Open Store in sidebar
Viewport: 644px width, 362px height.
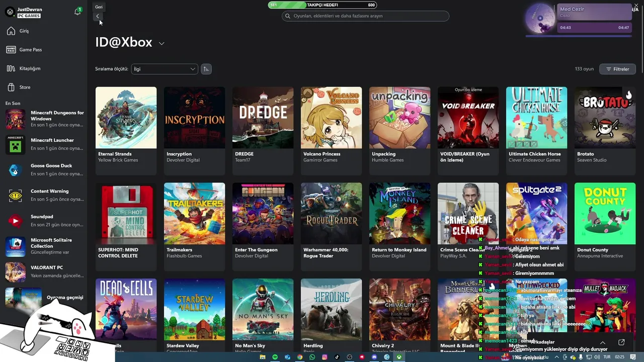click(44, 87)
